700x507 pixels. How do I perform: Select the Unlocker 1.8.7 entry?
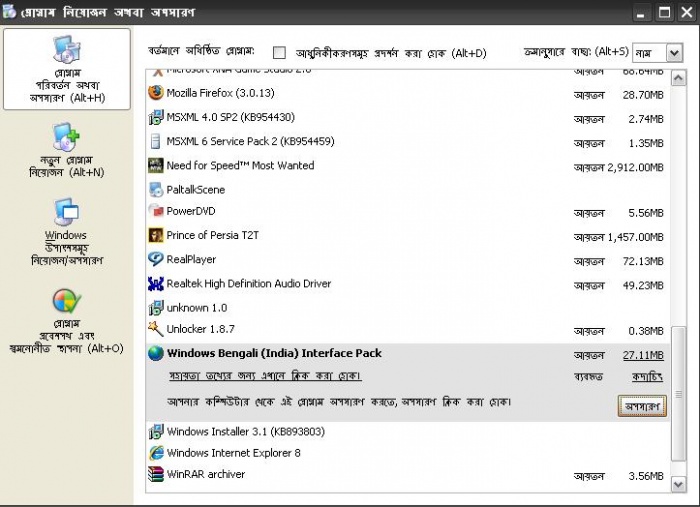(x=200, y=329)
